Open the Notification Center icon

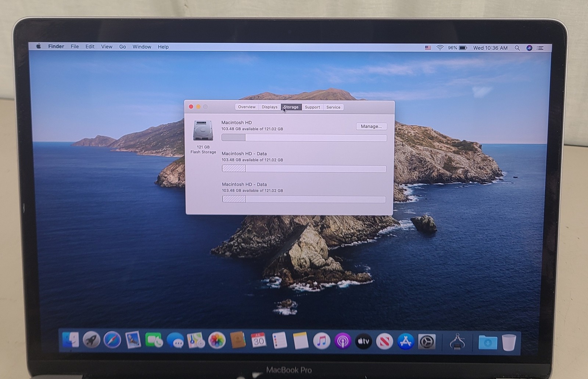[540, 48]
